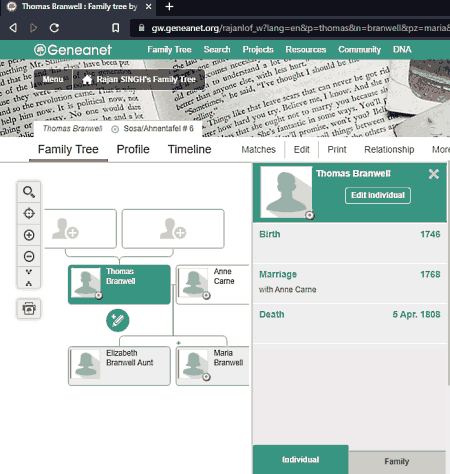
Task: Bookmark this page icon
Action: coord(115,28)
